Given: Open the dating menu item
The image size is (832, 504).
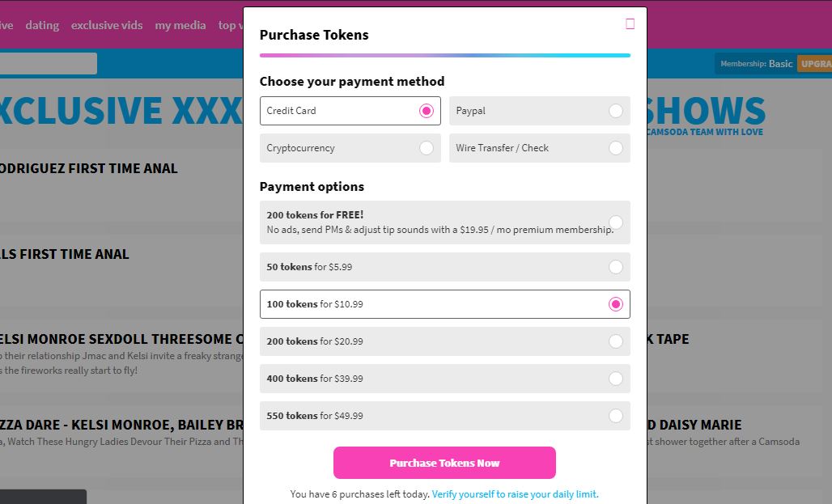Looking at the screenshot, I should click(42, 25).
